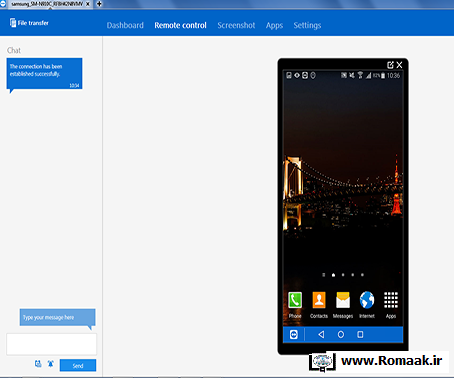Click the battery indicator in phone status bar
Image resolution: width=454 pixels, height=378 pixels.
(x=383, y=76)
